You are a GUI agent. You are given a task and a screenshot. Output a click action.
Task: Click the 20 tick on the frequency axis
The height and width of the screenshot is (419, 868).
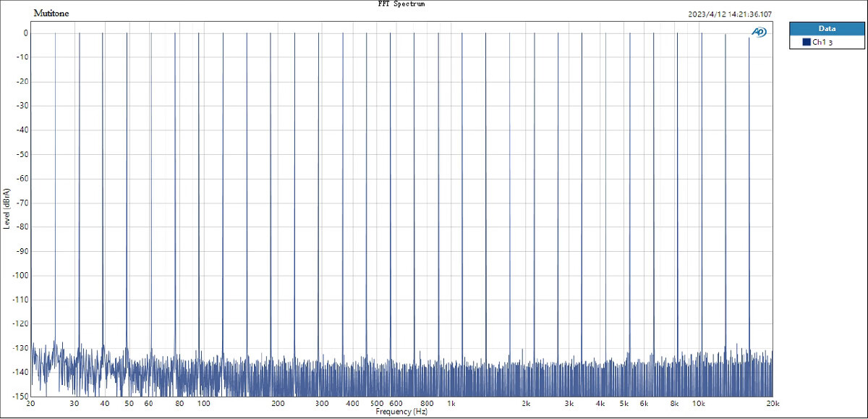click(x=30, y=404)
